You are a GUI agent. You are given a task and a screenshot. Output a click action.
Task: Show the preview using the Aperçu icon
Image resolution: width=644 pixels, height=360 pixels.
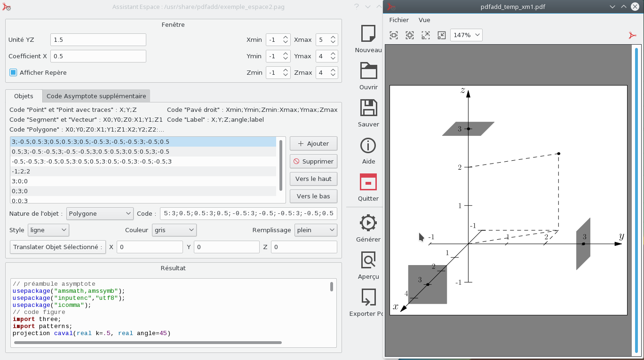pyautogui.click(x=368, y=260)
